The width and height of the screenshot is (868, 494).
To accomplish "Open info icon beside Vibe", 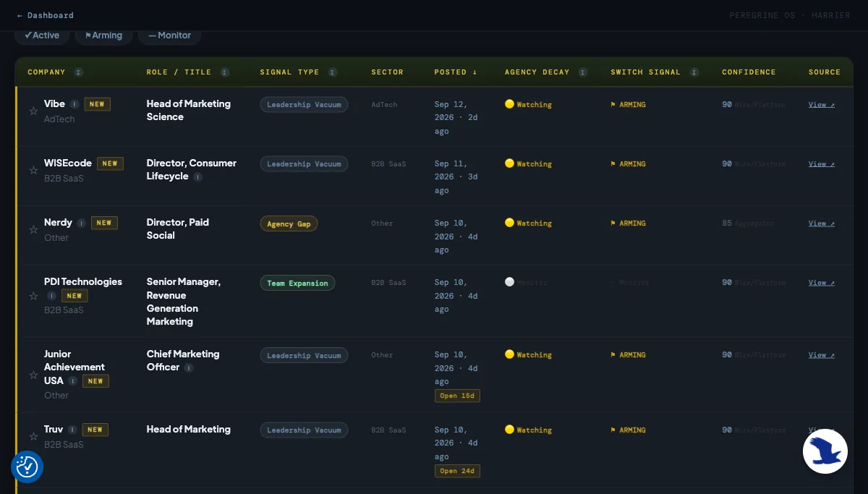I will 75,104.
